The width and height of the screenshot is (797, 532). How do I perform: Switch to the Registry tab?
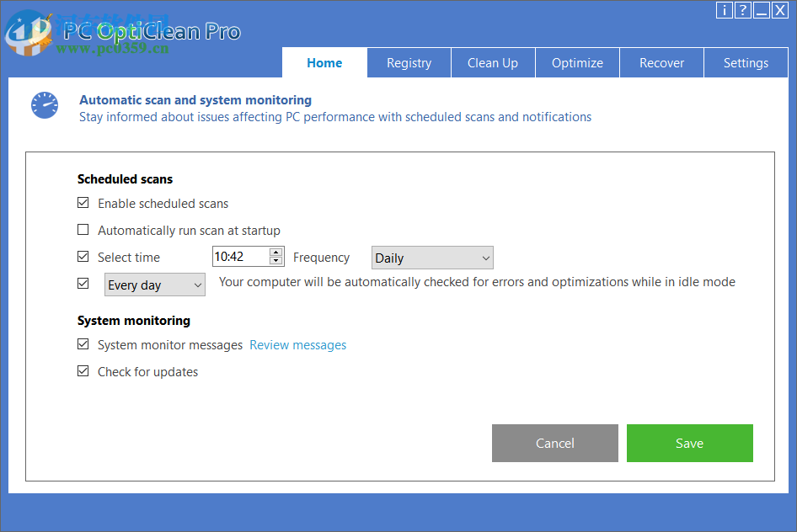[409, 62]
